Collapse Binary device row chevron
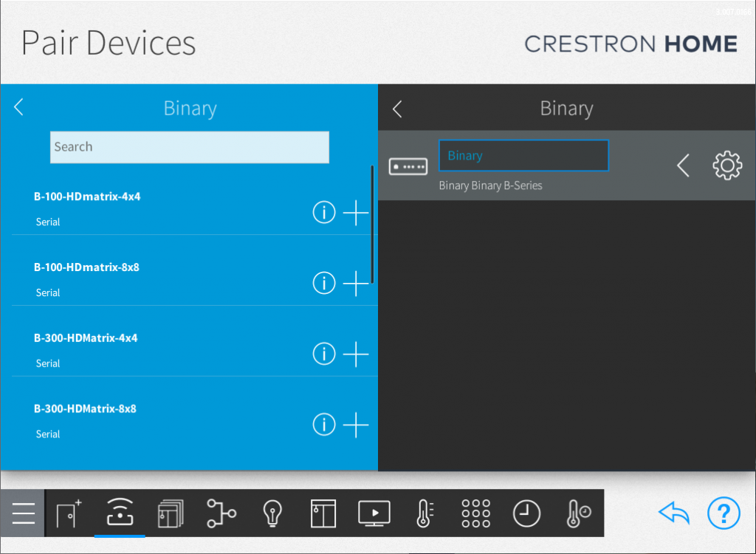Screen dimensions: 756x554 (x=683, y=165)
